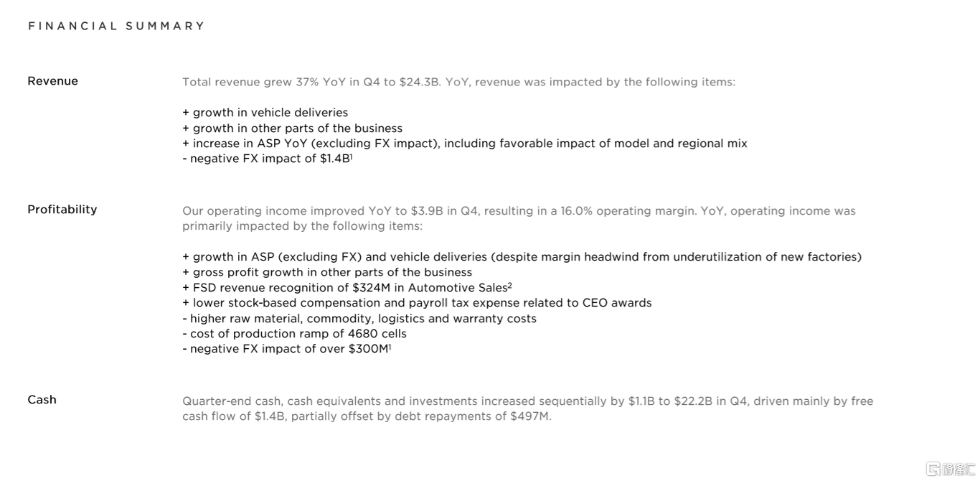Screen dimensions: 980x481
Task: Click the negative FX impact over $300M line
Action: pyautogui.click(x=286, y=349)
